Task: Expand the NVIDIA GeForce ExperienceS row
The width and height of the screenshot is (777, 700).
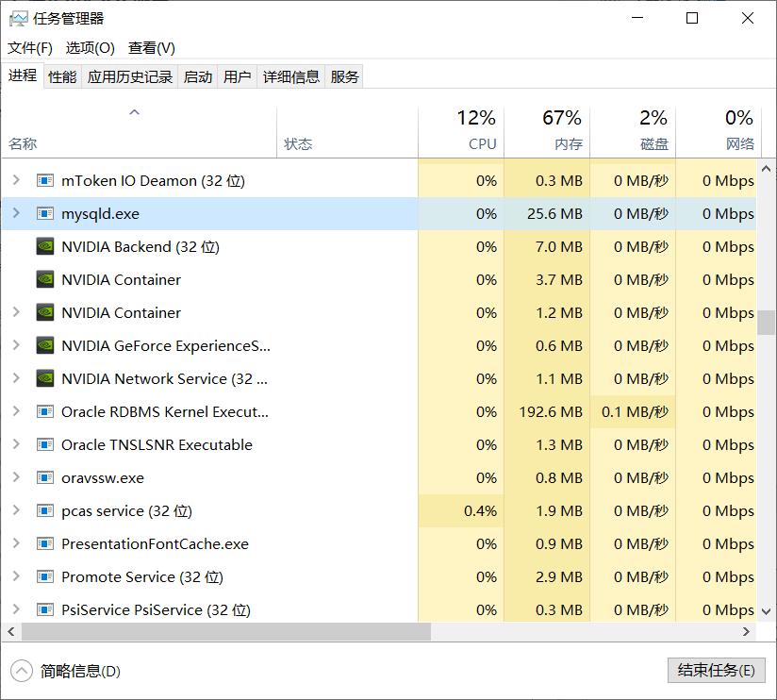Action: [16, 345]
